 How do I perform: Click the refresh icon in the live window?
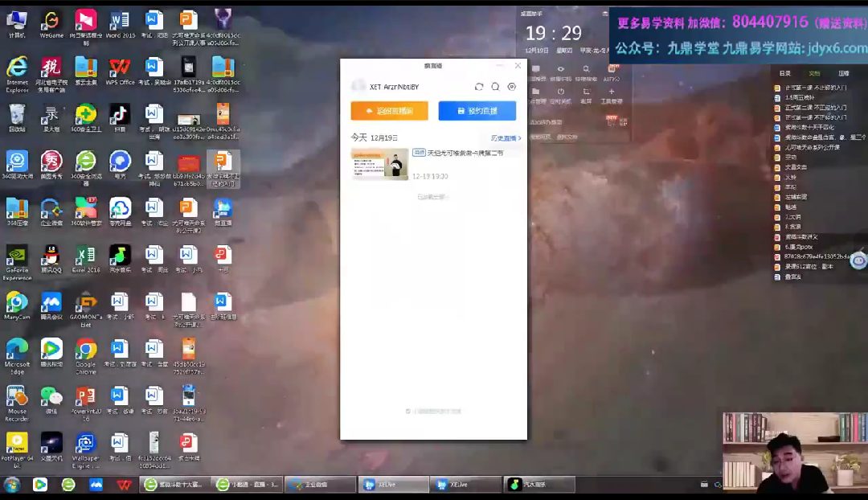coord(479,87)
